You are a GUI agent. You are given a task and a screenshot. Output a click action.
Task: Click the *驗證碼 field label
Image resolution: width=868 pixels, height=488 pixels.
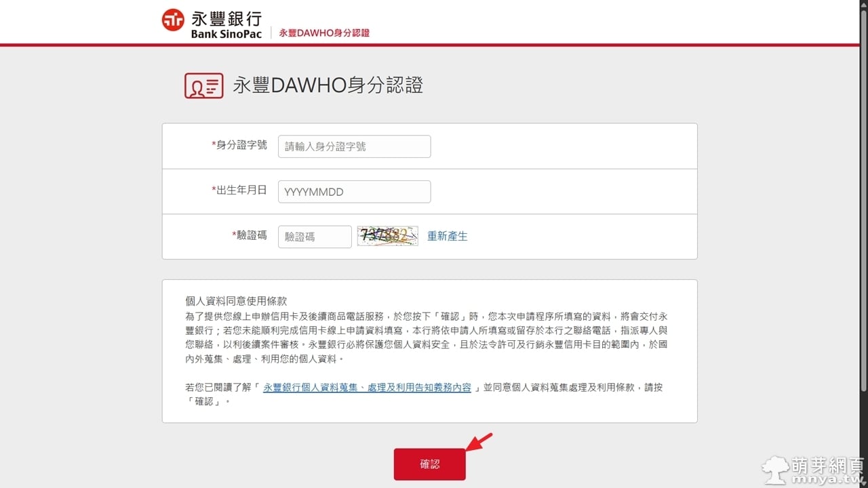250,235
